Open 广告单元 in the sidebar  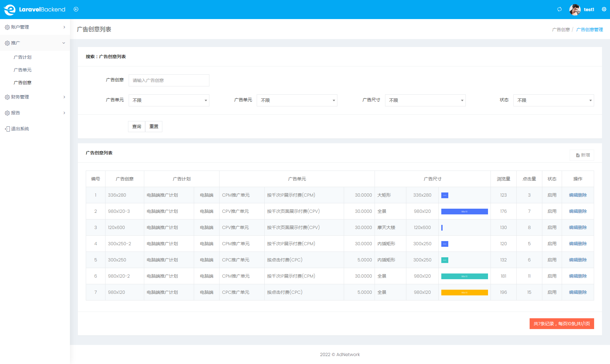point(23,70)
